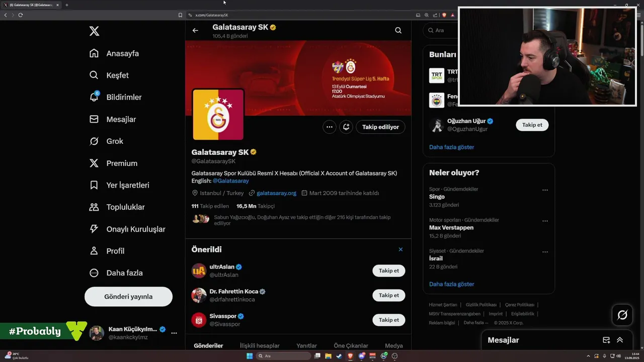This screenshot has height=362, width=644.
Task: Open Hizmet Şartları footer link
Action: point(443,305)
